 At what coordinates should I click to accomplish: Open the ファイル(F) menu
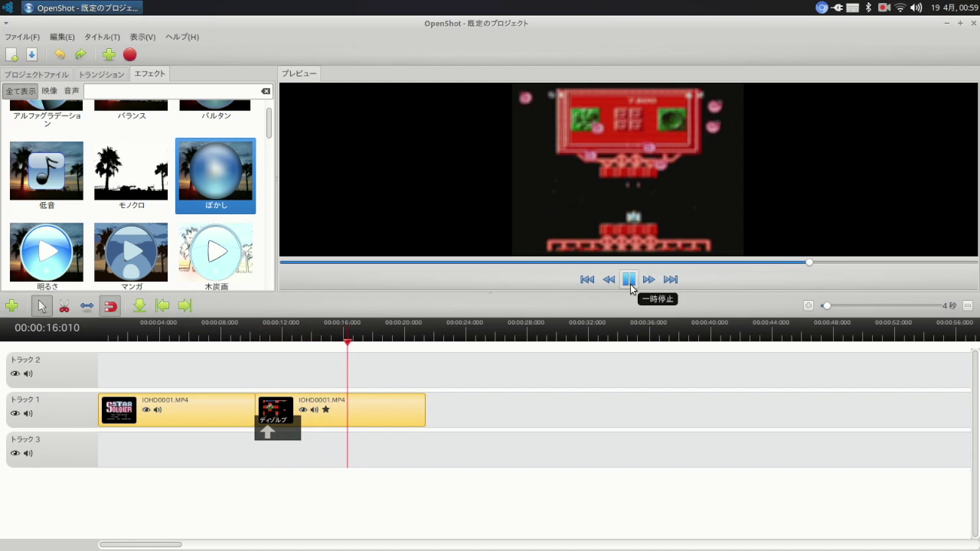click(x=22, y=37)
